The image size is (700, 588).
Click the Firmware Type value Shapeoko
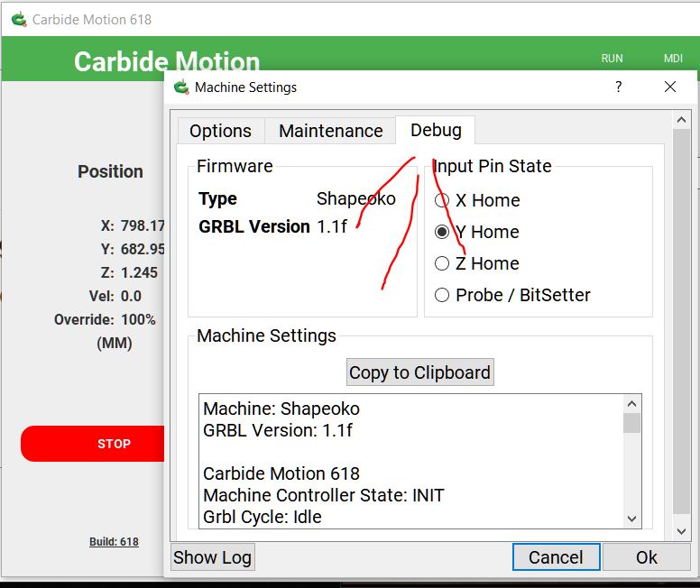(x=356, y=198)
